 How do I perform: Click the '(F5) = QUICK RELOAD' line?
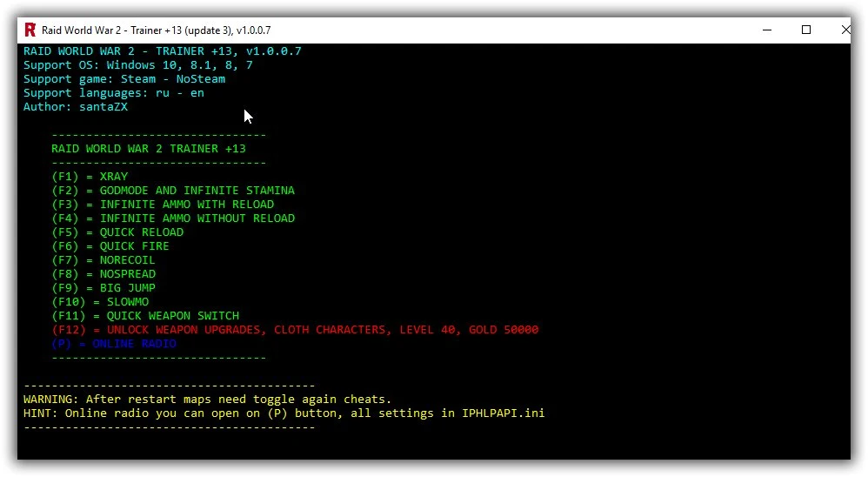tap(117, 232)
